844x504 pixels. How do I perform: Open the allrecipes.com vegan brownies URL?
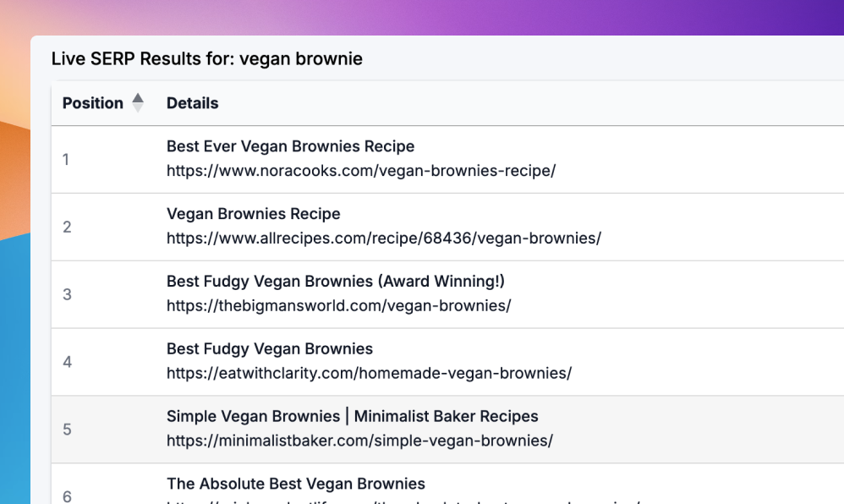coord(383,238)
